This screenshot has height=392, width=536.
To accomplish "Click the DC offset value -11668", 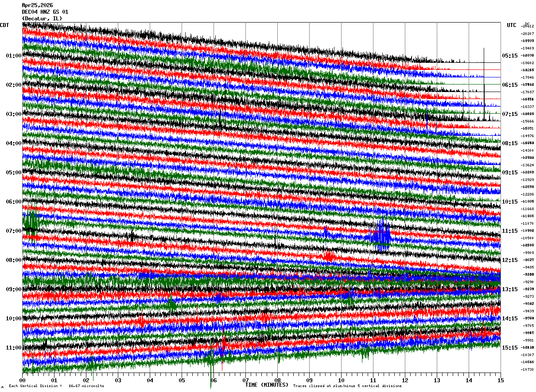I will [x=528, y=209].
